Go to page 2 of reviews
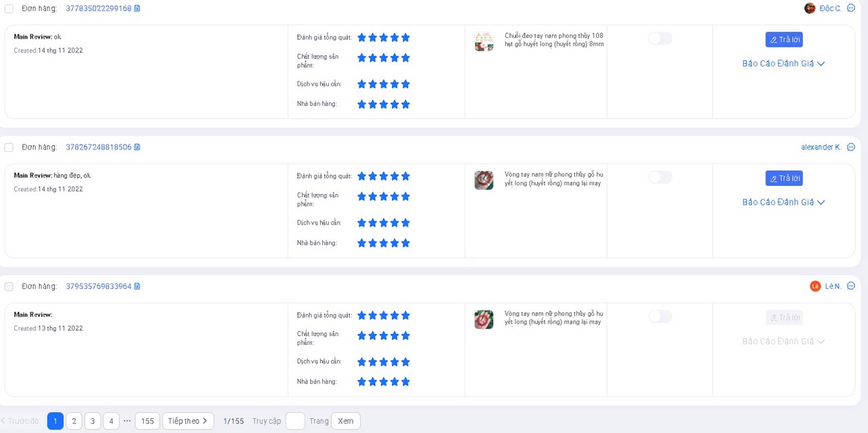The height and width of the screenshot is (433, 868). coord(74,421)
